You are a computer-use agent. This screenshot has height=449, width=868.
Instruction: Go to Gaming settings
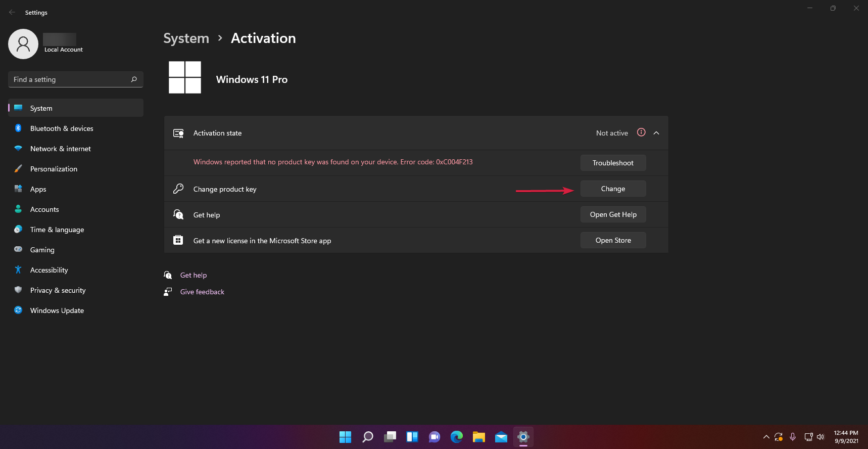[76, 250]
